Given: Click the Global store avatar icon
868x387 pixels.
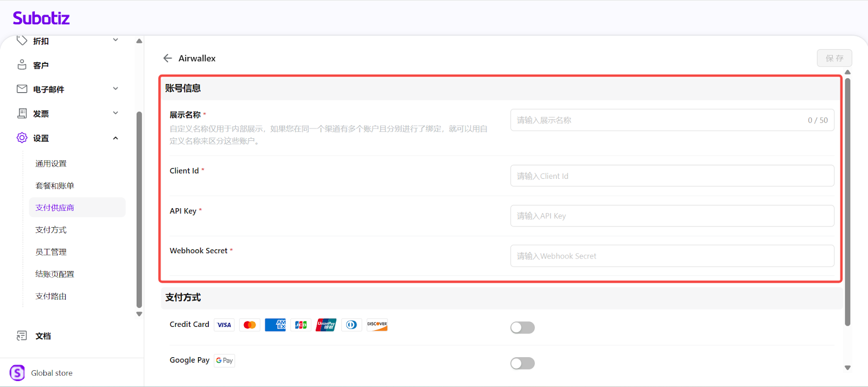Looking at the screenshot, I should [17, 373].
